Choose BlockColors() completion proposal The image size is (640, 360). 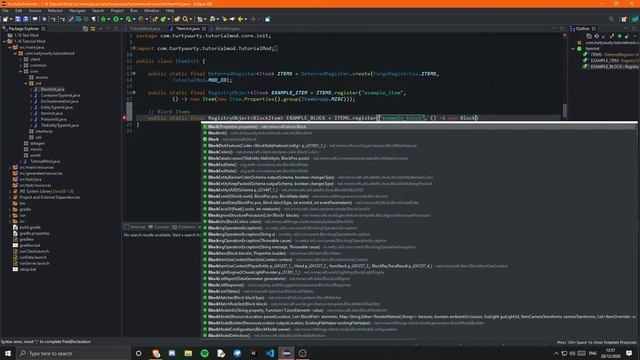tap(419, 152)
